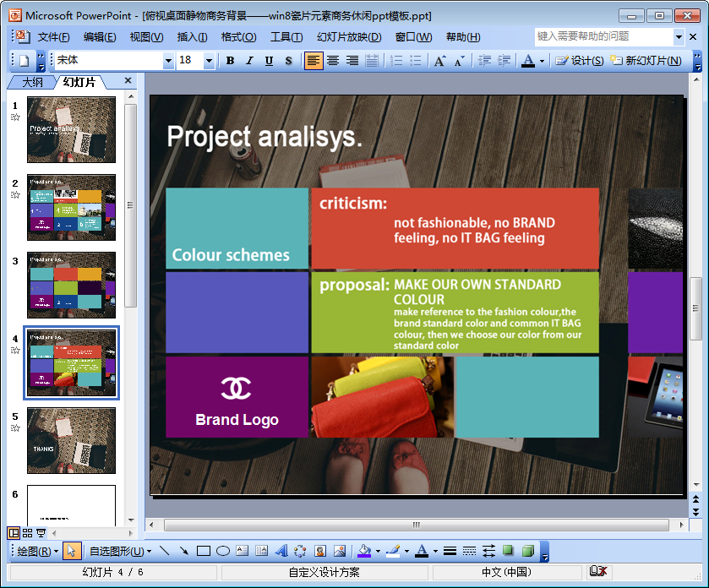Select slide 1 thumbnail
This screenshot has height=588, width=709.
click(x=72, y=130)
